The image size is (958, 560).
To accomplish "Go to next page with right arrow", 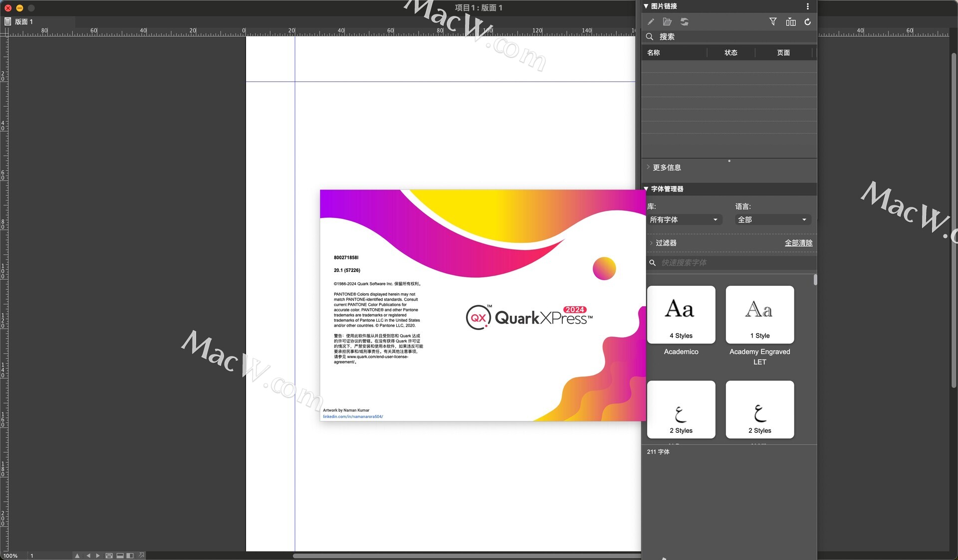I will [x=98, y=556].
